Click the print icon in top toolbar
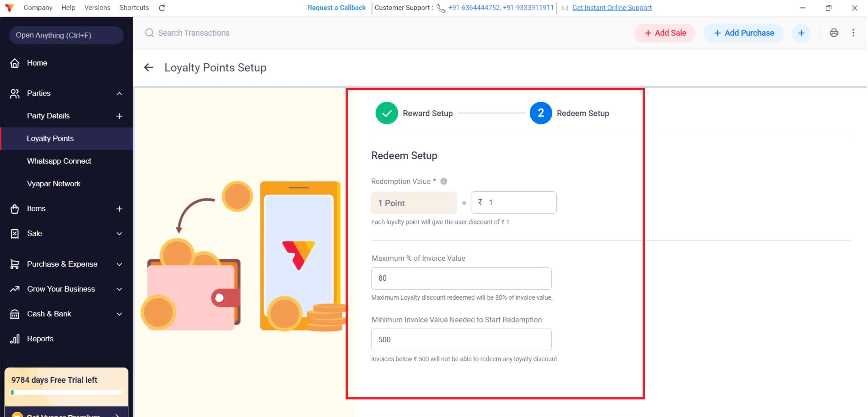Screen dimensions: 868x417 [x=834, y=33]
